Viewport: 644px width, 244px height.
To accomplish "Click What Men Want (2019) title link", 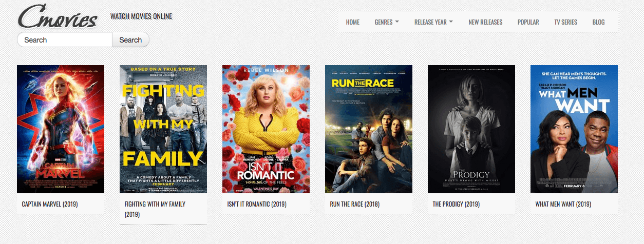I will coord(563,204).
